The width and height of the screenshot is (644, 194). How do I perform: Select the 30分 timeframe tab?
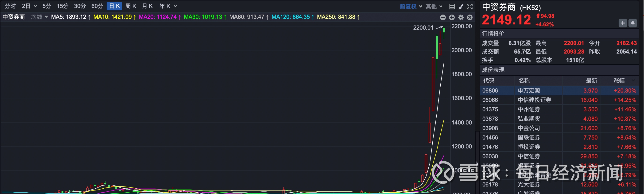tap(80, 6)
